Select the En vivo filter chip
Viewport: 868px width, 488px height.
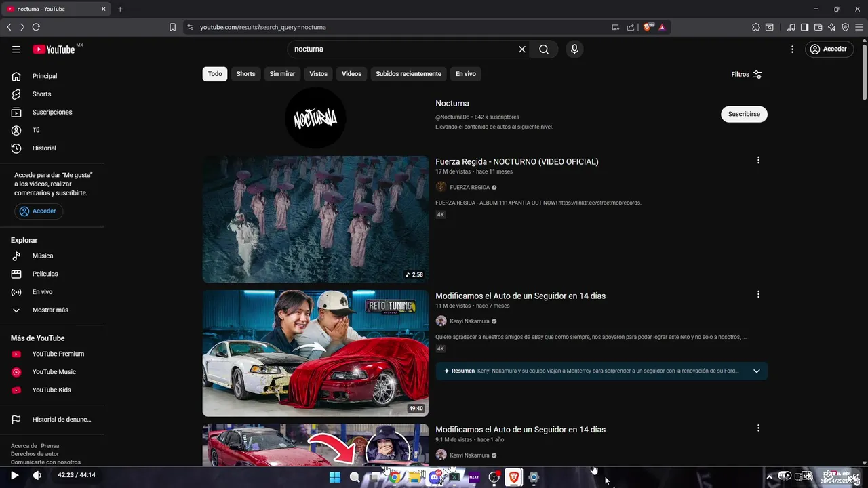[x=465, y=74]
